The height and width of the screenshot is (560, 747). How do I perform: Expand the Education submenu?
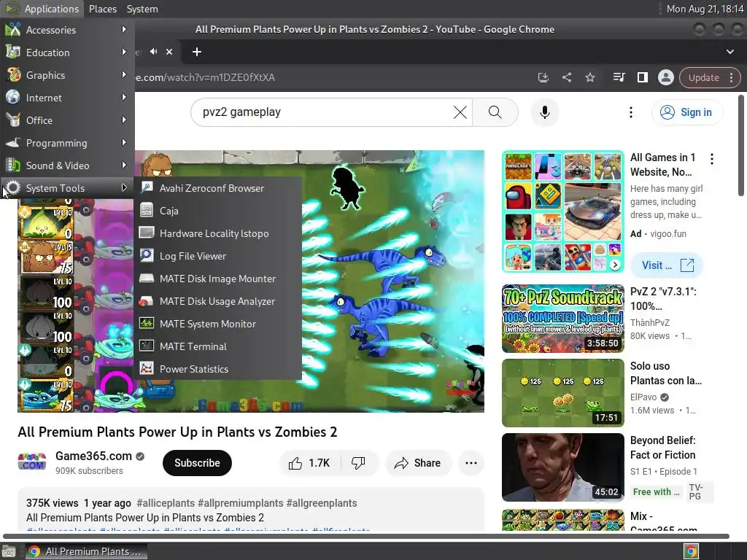coord(67,52)
